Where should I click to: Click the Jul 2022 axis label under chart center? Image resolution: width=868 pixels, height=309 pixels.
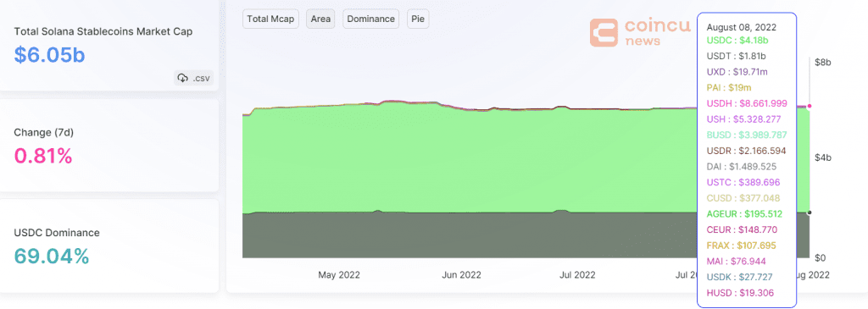[x=577, y=275]
